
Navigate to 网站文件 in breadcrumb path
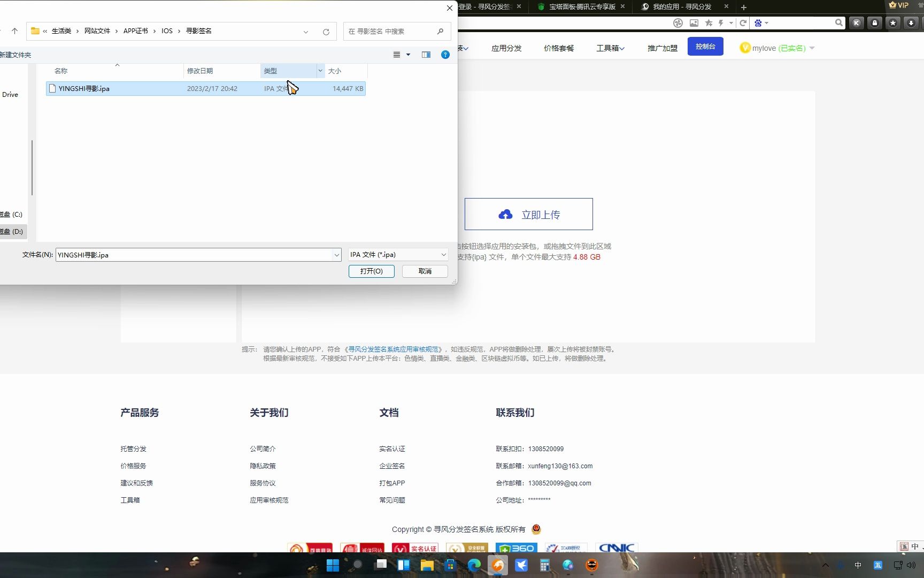pos(97,31)
